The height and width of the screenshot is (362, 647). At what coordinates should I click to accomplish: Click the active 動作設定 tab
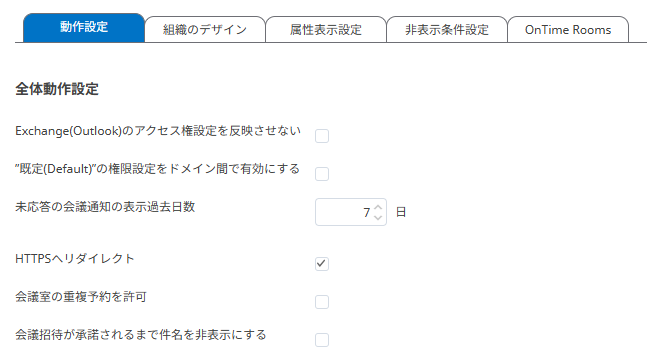(x=84, y=27)
